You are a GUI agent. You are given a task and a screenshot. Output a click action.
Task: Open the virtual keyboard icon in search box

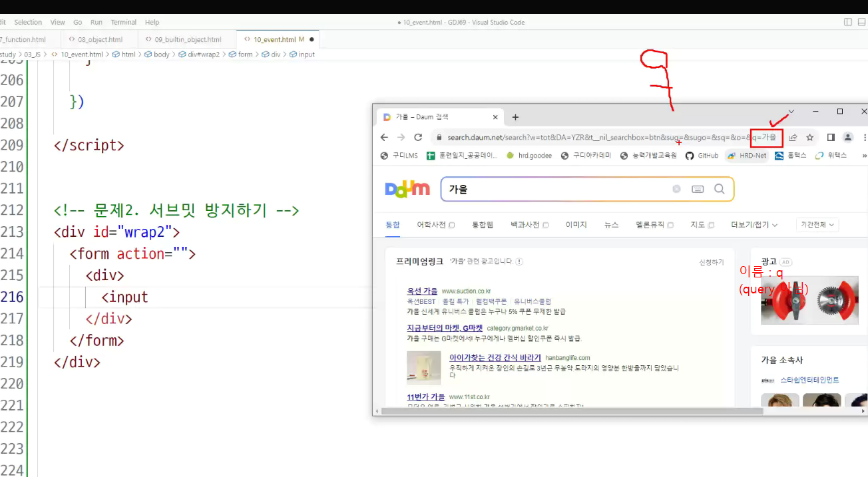click(x=698, y=189)
